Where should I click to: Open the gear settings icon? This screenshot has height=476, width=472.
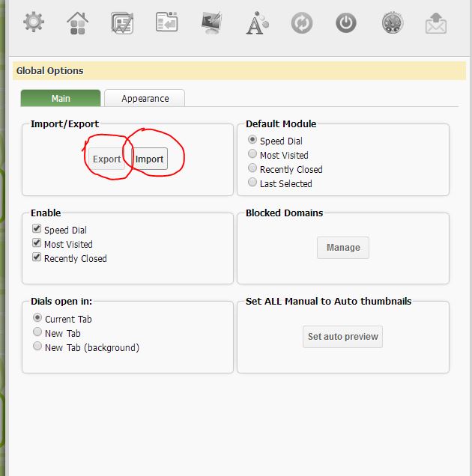point(34,22)
